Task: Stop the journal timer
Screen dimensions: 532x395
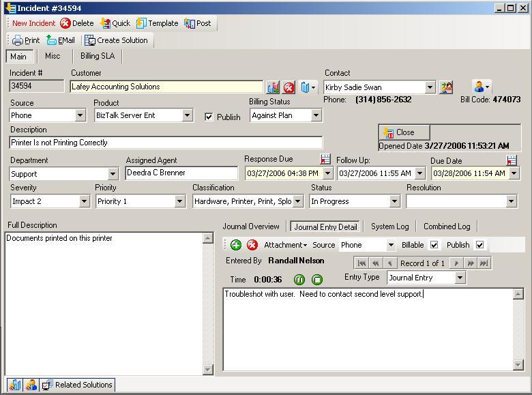Action: pyautogui.click(x=317, y=280)
